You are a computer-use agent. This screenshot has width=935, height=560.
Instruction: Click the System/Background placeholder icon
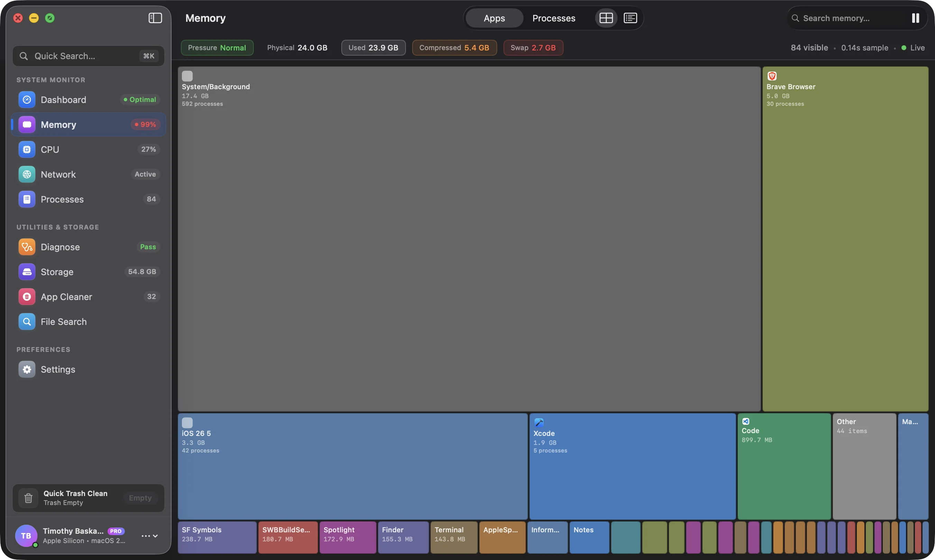187,76
